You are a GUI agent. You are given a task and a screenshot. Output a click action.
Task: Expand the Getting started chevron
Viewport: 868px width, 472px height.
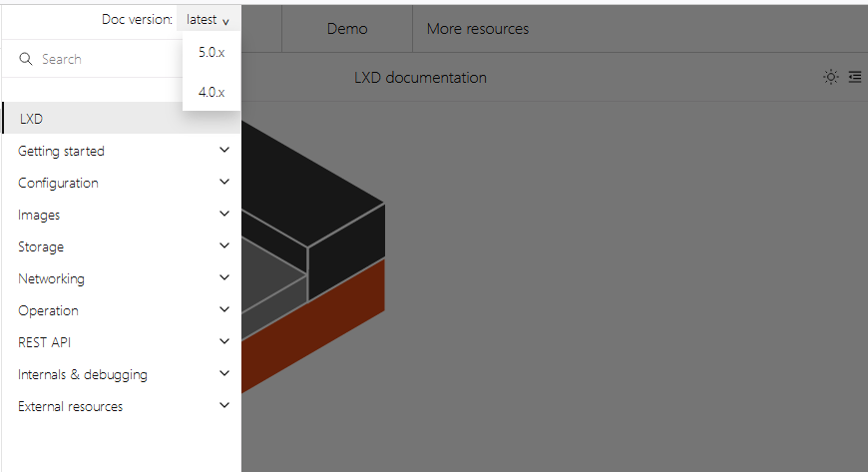pos(224,150)
